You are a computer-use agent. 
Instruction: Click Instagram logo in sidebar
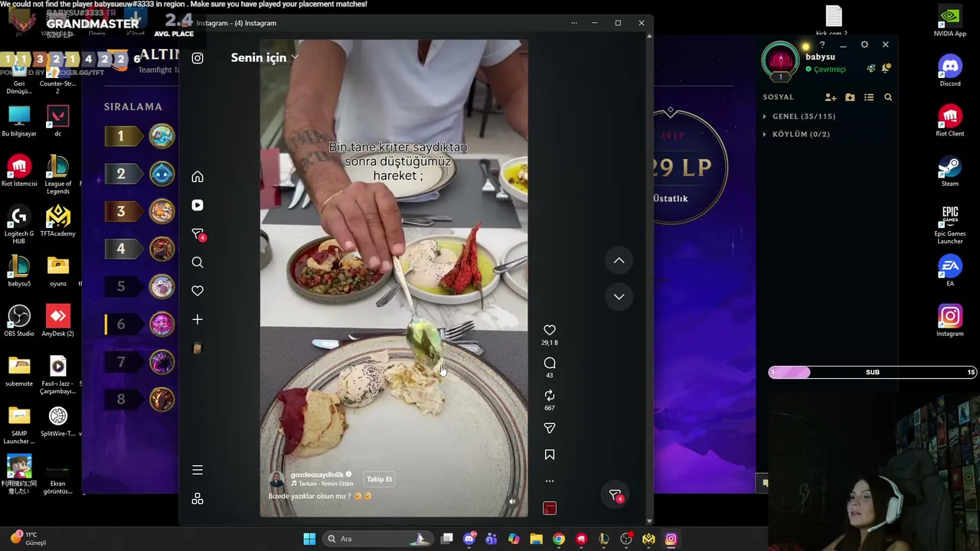coord(198,58)
